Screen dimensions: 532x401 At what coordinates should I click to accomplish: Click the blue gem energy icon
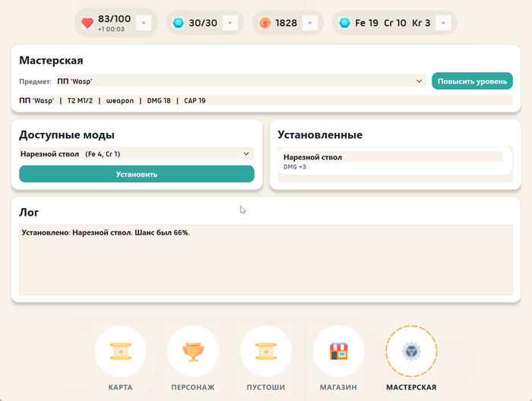point(179,23)
